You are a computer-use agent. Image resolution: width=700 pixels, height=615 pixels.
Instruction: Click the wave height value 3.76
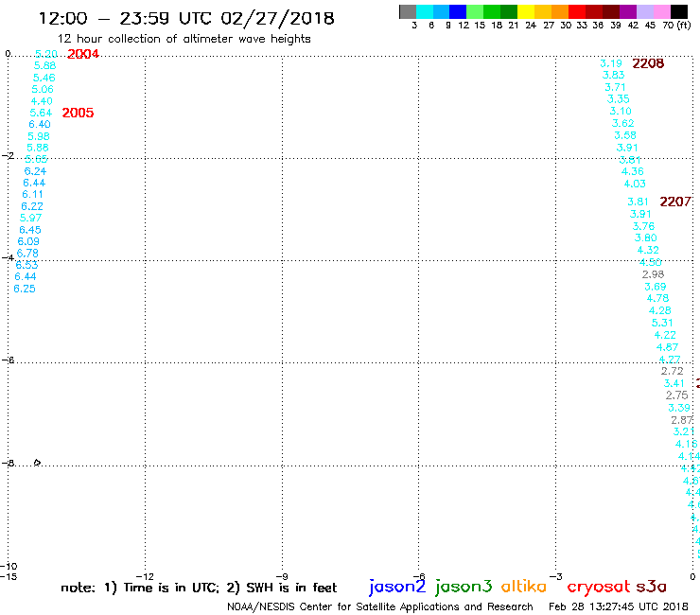(643, 226)
